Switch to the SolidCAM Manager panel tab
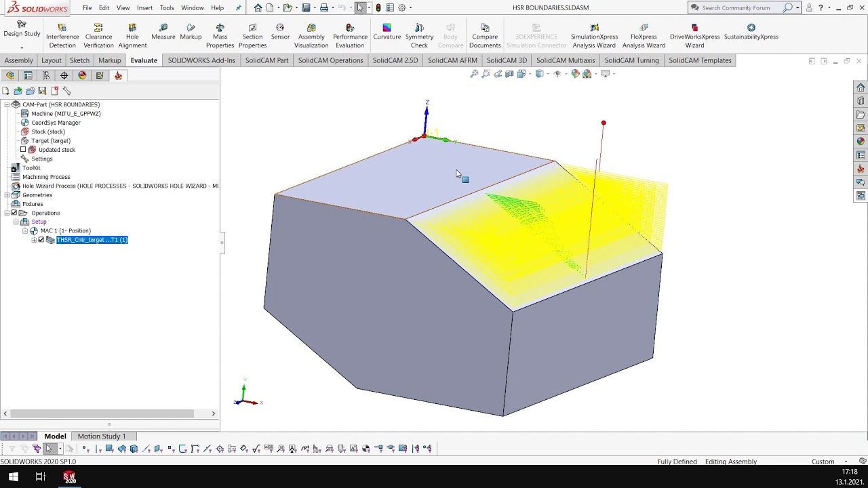868x488 pixels. (118, 75)
